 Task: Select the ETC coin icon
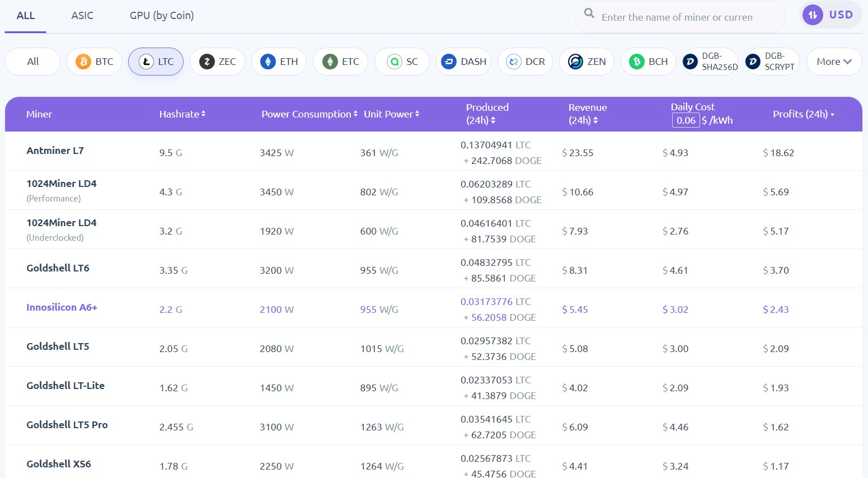point(330,62)
